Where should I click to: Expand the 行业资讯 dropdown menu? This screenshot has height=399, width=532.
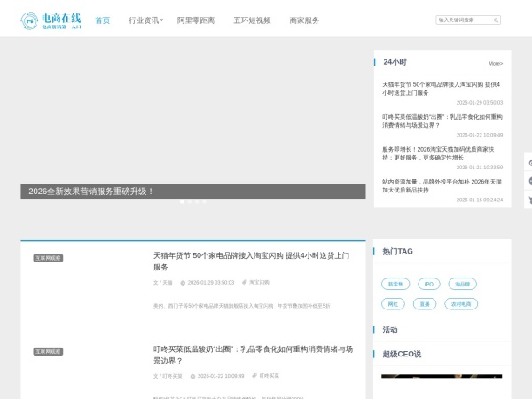click(145, 20)
